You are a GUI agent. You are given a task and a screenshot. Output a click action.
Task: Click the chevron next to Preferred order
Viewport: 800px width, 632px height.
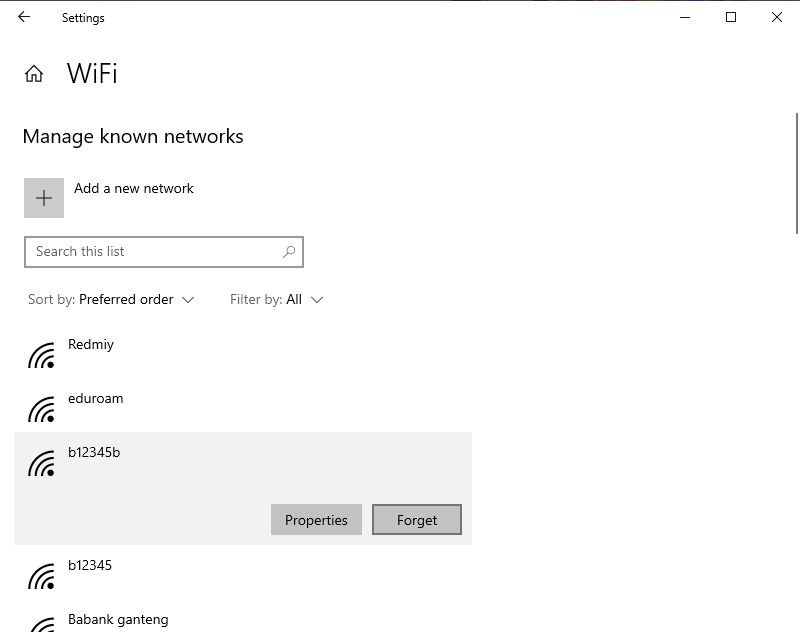188,300
